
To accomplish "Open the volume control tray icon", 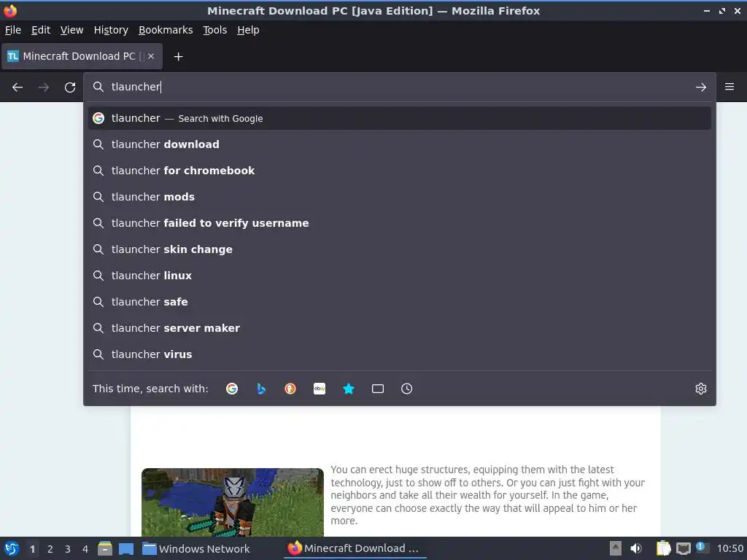I will pos(636,548).
